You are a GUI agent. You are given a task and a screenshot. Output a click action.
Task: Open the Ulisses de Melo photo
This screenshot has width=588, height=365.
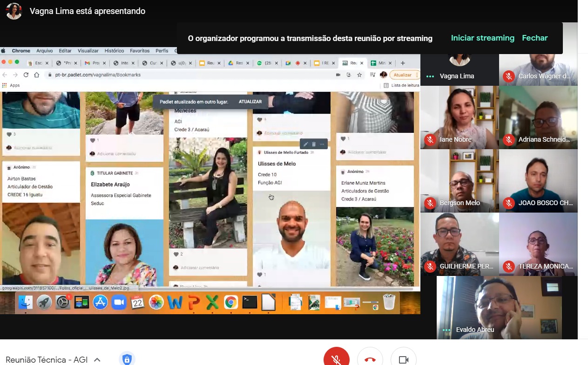tap(291, 230)
